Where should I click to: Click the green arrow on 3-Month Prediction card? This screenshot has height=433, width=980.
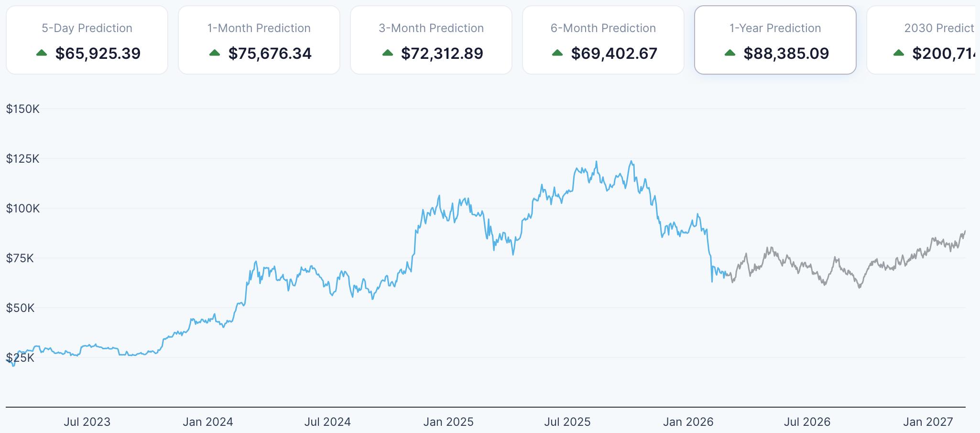click(388, 53)
